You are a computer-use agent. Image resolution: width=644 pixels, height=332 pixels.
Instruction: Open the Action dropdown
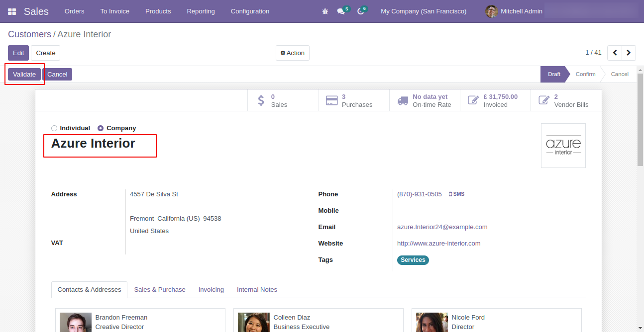tap(293, 53)
